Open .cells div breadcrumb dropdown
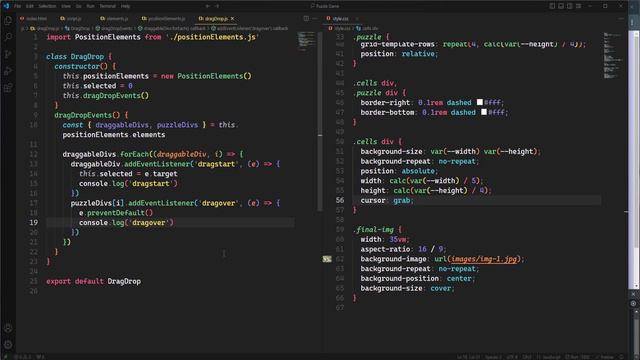The width and height of the screenshot is (640, 360). (367, 29)
